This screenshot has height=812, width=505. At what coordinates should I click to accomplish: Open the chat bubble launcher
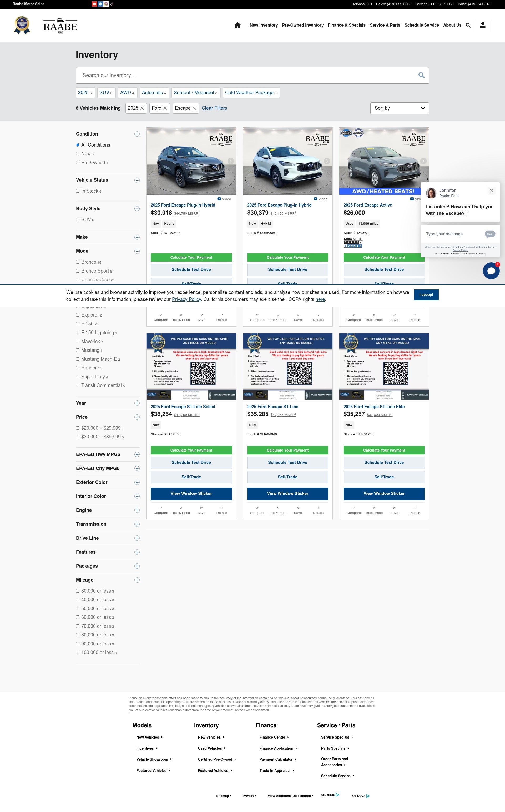(x=491, y=270)
